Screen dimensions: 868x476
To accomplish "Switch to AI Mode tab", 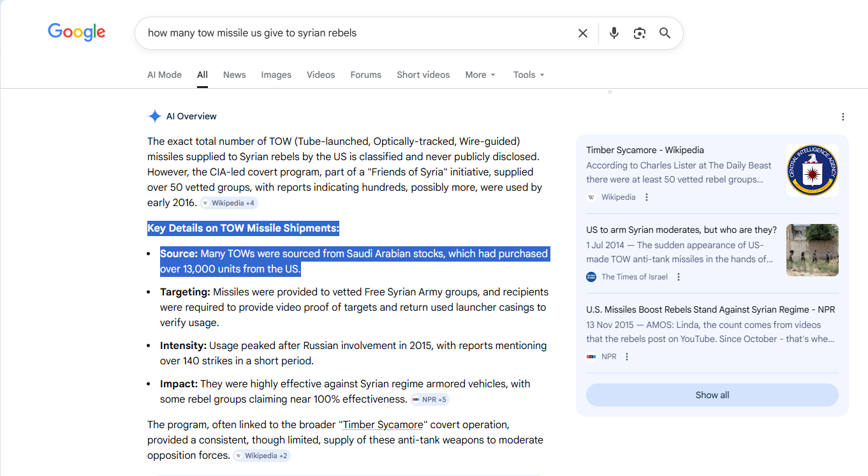I will (x=165, y=75).
